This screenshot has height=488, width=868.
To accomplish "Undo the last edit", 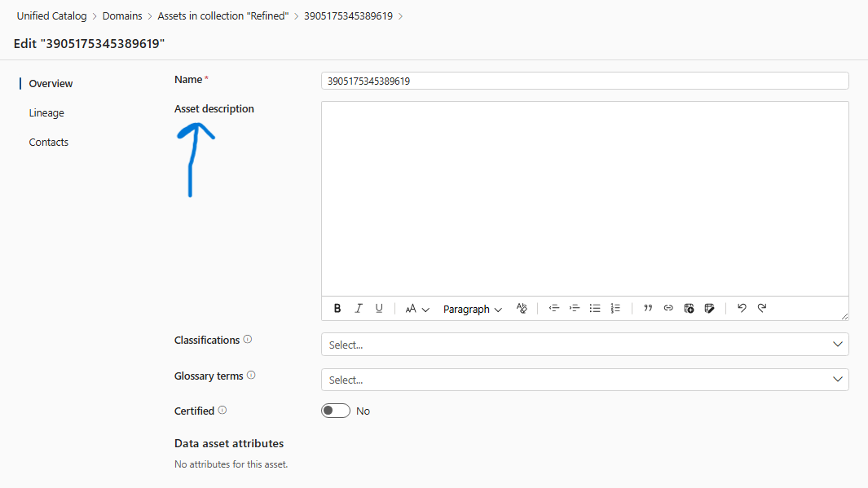I will [742, 309].
